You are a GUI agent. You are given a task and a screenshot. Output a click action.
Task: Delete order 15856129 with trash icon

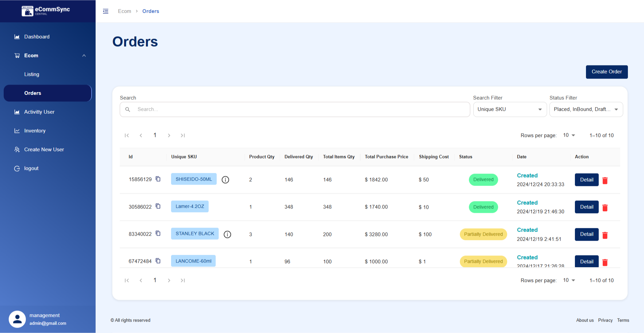point(605,181)
